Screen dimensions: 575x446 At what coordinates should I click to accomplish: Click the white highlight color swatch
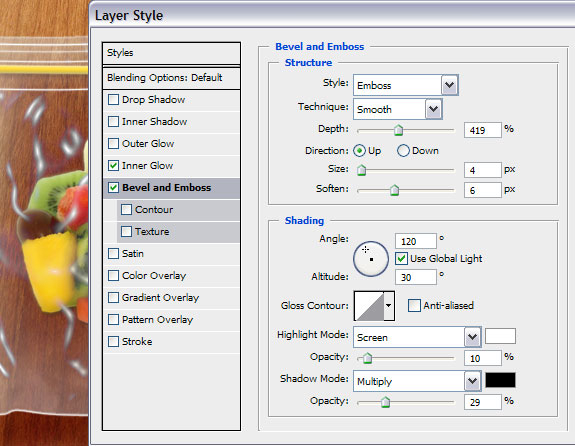(500, 336)
